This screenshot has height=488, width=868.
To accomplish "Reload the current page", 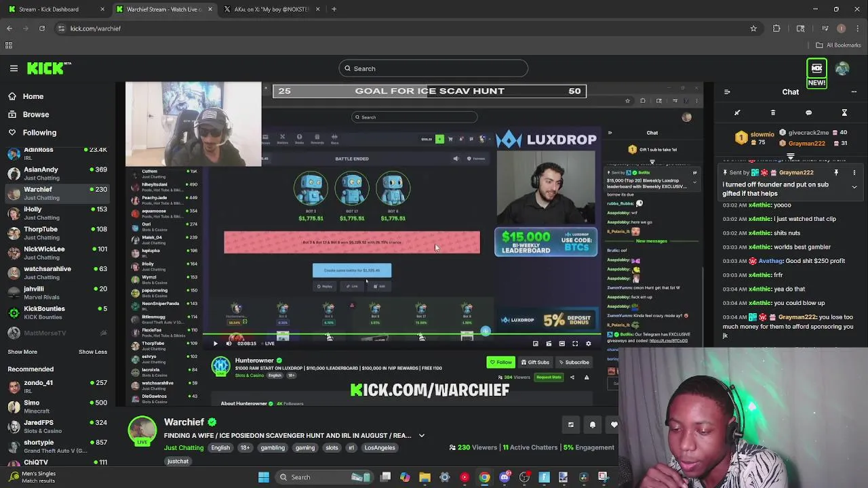I will (42, 28).
